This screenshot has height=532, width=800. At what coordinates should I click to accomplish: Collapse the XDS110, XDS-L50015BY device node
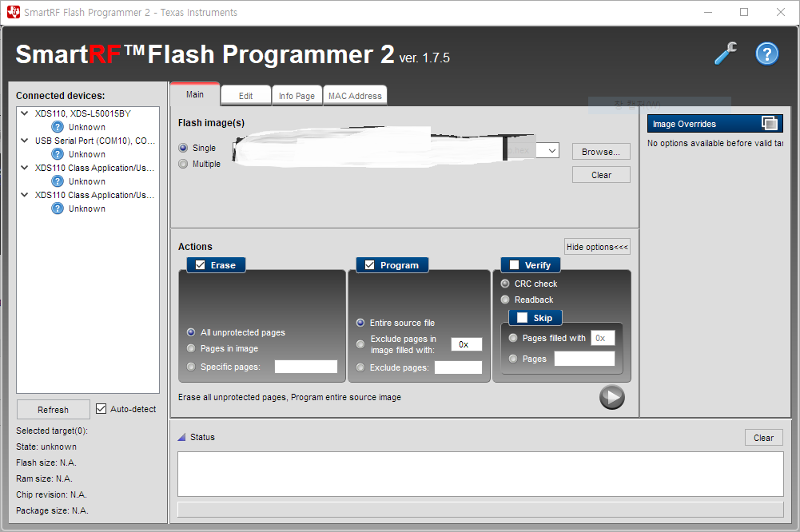pos(25,113)
